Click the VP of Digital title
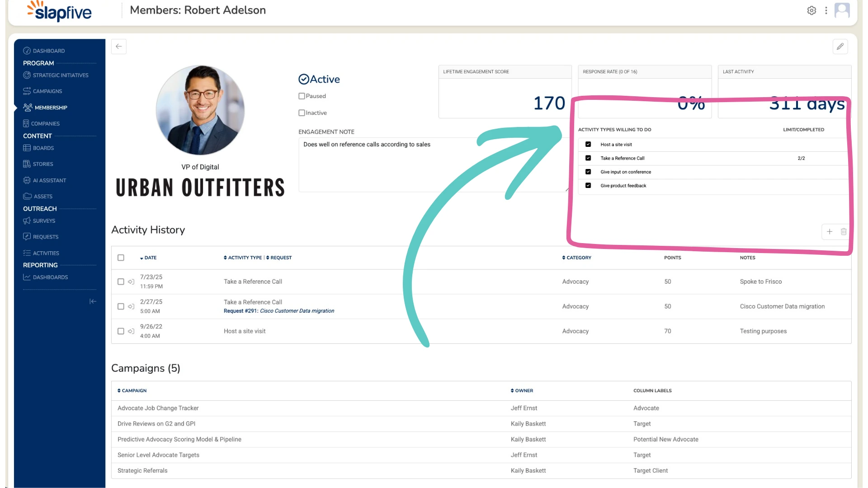Image resolution: width=868 pixels, height=488 pixels. 200,167
